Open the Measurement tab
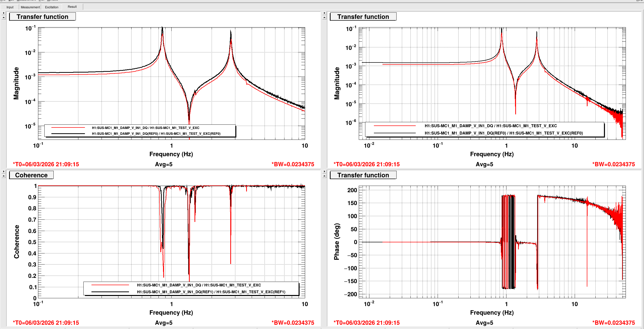The height and width of the screenshot is (329, 644). coord(30,7)
